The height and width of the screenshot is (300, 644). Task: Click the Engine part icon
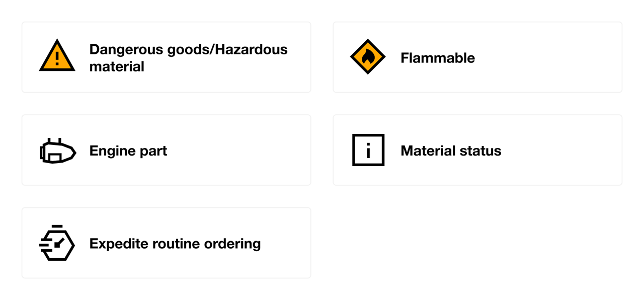[58, 151]
